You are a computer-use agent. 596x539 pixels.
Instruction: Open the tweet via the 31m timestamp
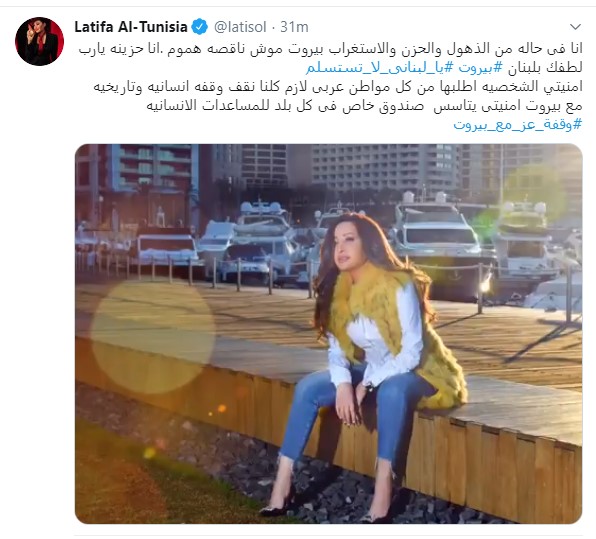[x=294, y=27]
